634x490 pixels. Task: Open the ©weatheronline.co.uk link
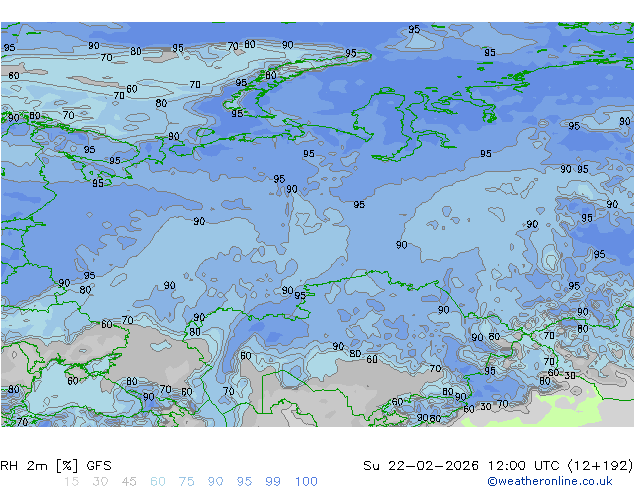coord(550,481)
